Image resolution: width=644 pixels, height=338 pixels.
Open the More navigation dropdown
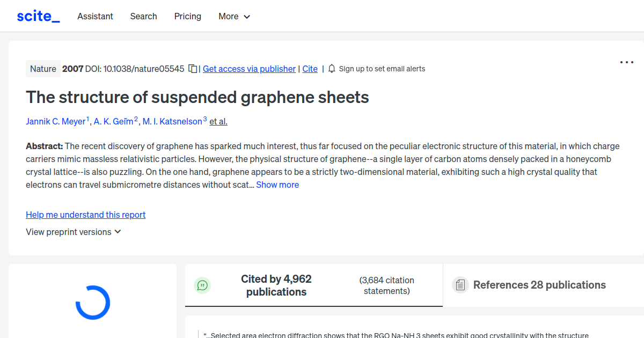point(234,17)
